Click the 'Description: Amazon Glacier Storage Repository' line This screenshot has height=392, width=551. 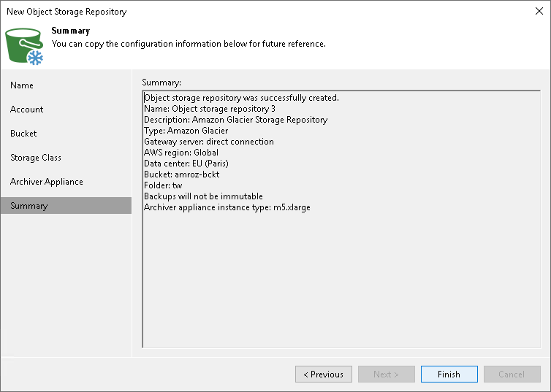click(236, 120)
